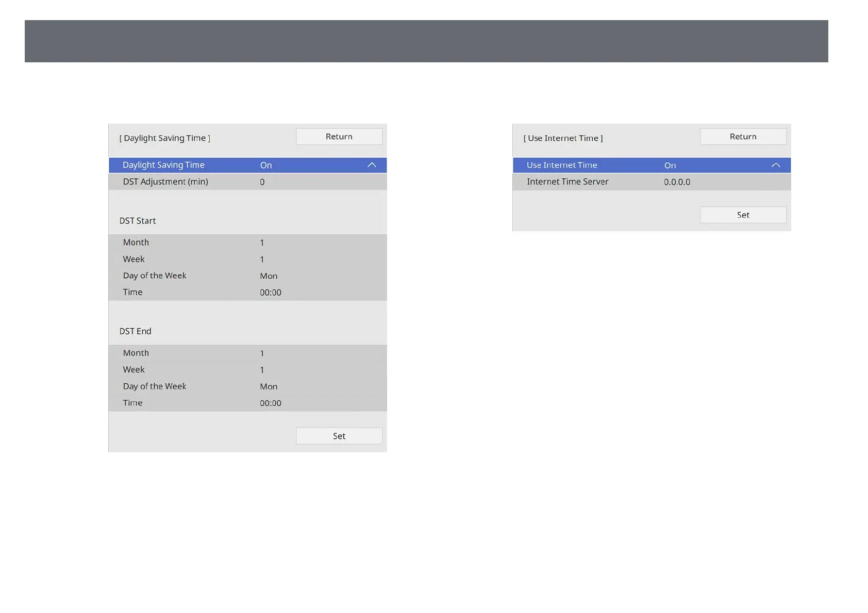This screenshot has height=613, width=868.
Task: Select Day of the Week under DST End
Action: click(155, 386)
